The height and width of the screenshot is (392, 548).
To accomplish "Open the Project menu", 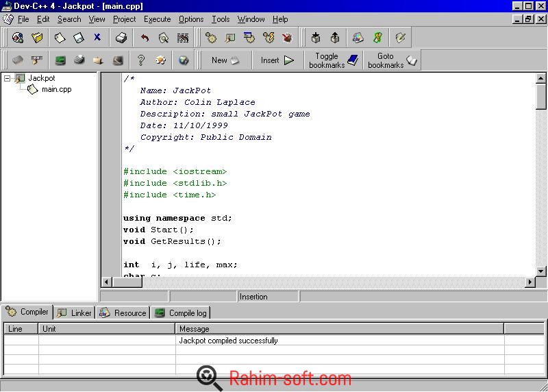I will (124, 19).
